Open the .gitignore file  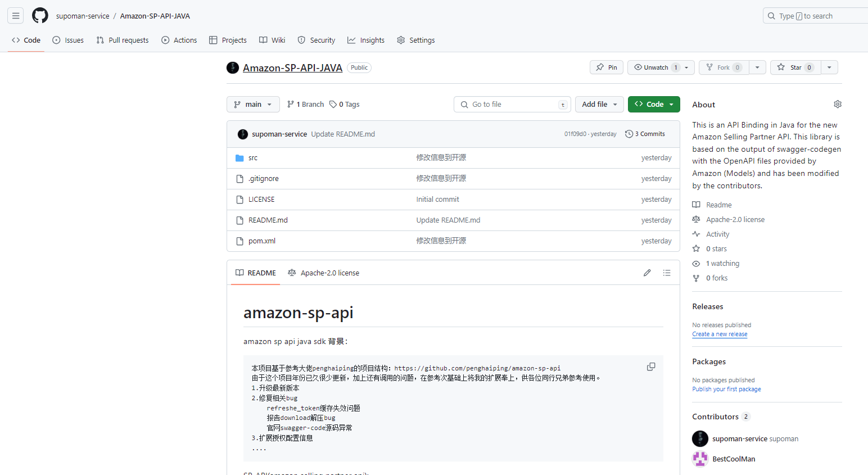tap(264, 179)
